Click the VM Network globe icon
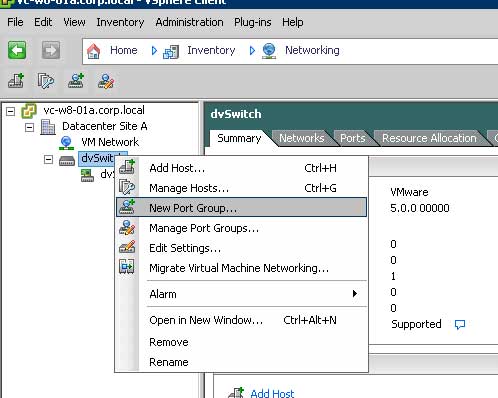498x398 pixels. 66,143
